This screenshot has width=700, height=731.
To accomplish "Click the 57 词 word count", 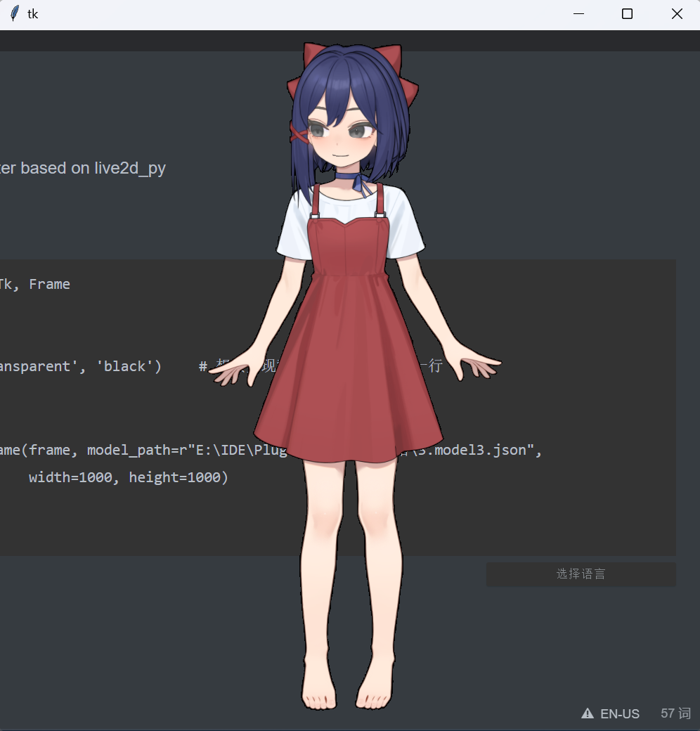I will [675, 713].
